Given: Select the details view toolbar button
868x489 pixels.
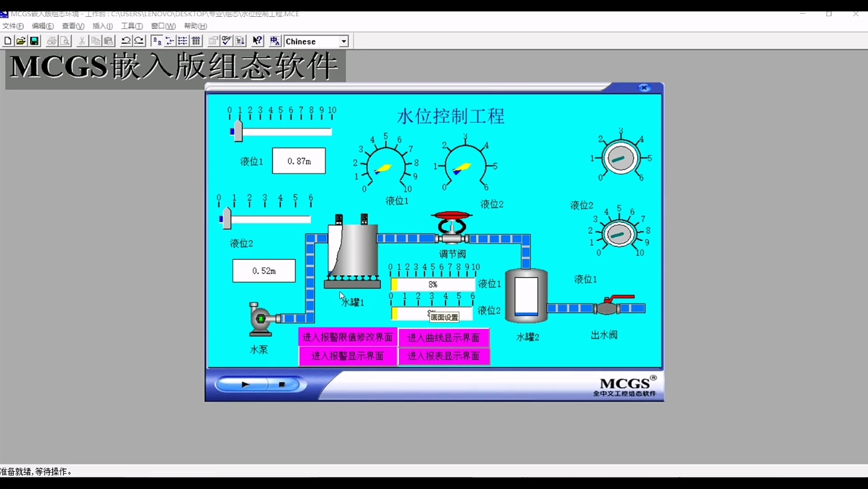Looking at the screenshot, I should click(x=196, y=41).
